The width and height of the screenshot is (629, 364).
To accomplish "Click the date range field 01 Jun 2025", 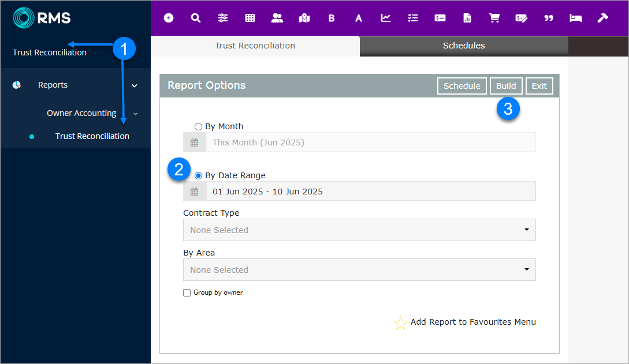I will point(370,192).
